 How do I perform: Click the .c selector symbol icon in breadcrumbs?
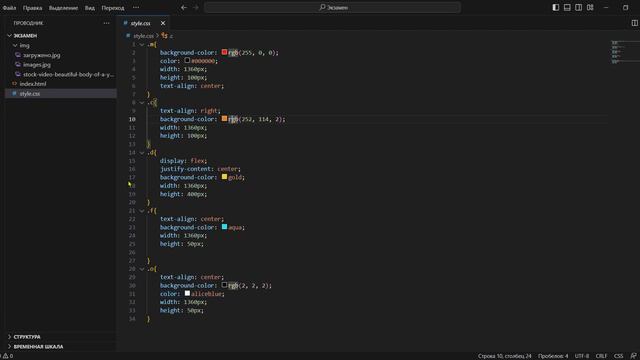[164, 36]
